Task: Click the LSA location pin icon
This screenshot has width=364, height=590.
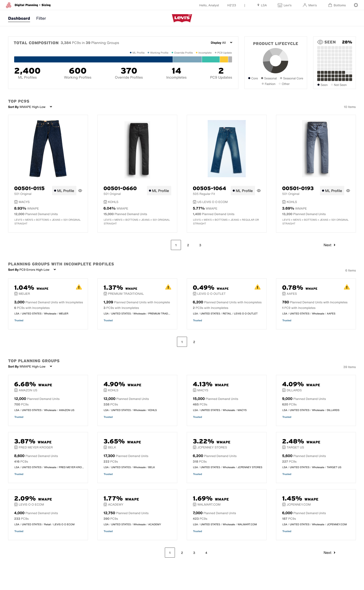Action: pyautogui.click(x=258, y=5)
